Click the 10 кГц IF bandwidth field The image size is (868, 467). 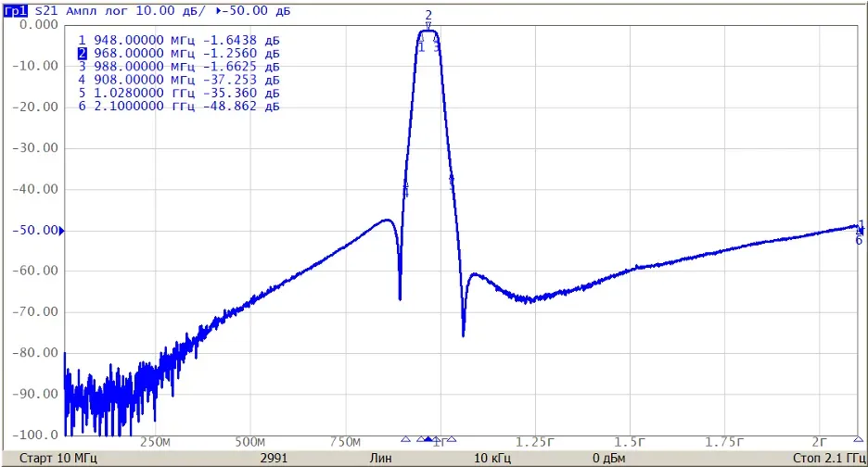(492, 458)
